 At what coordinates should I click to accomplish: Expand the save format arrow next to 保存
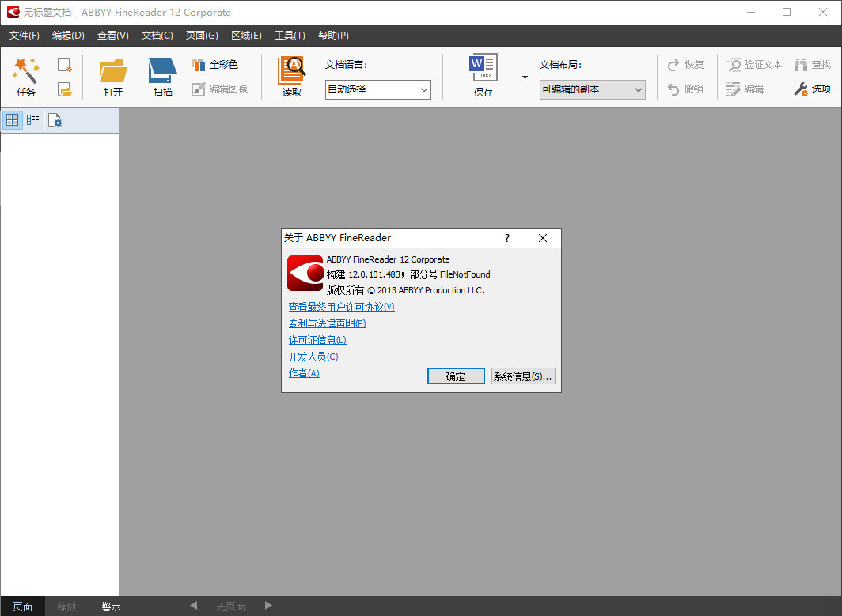coord(525,77)
